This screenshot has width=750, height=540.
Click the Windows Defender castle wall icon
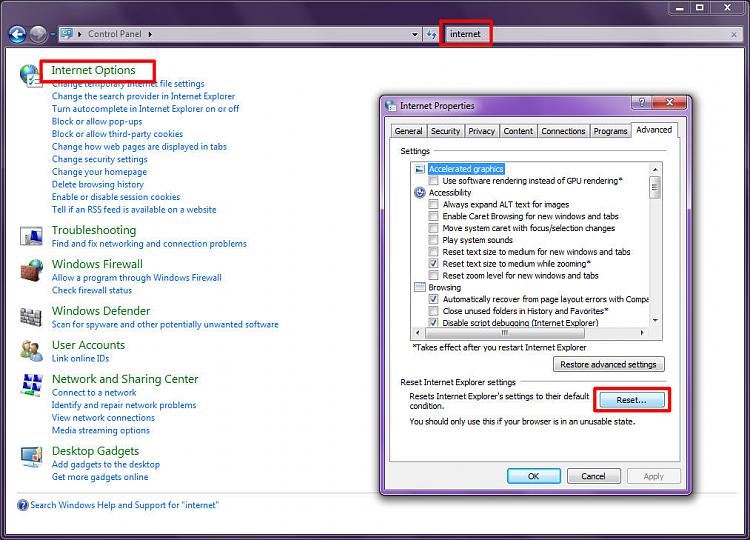click(31, 317)
